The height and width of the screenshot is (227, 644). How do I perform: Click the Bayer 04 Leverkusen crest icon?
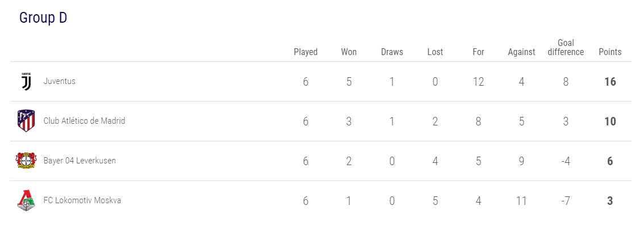click(x=26, y=161)
